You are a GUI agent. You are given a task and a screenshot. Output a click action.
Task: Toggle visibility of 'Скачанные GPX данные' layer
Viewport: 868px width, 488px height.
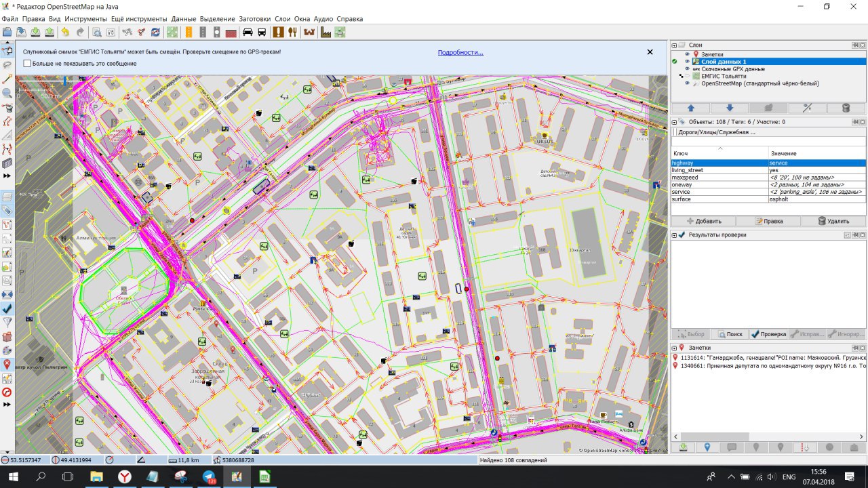click(x=687, y=69)
